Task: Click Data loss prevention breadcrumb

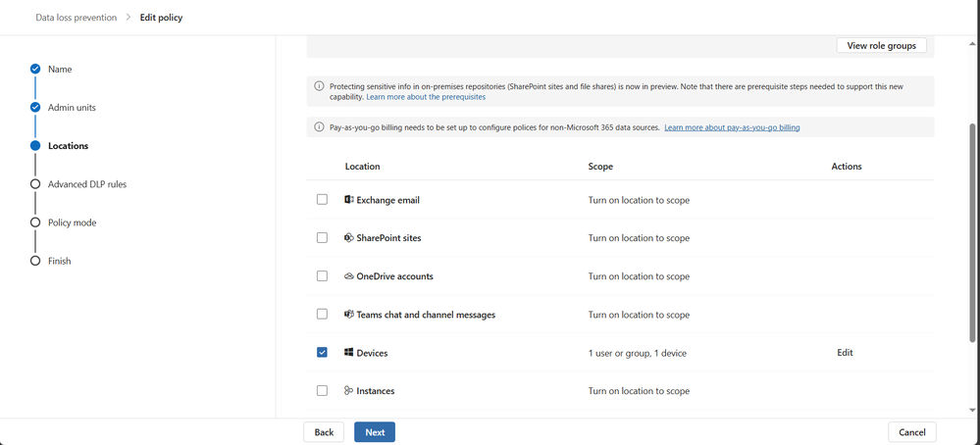Action: click(x=76, y=18)
